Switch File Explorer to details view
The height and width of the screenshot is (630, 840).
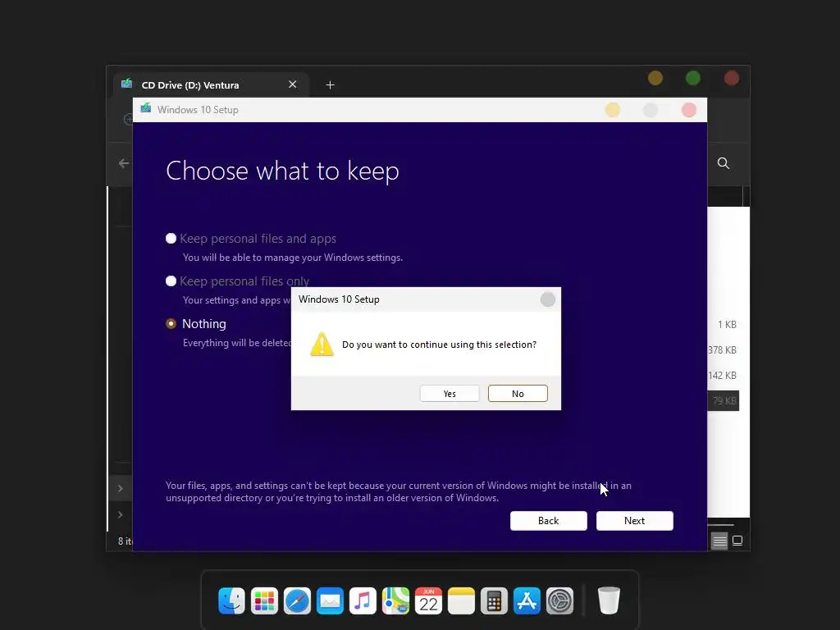719,541
